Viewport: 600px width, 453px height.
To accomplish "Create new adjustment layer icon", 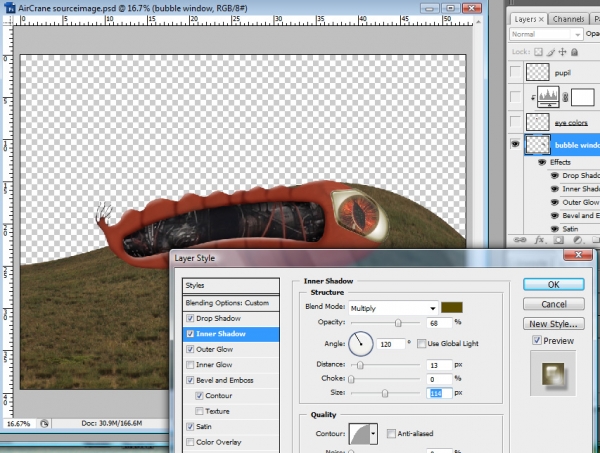I will [577, 240].
